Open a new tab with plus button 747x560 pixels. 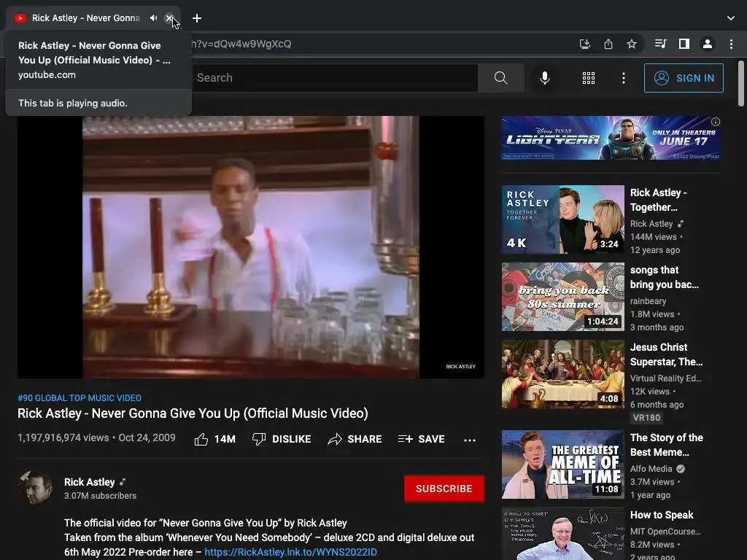[x=197, y=18]
